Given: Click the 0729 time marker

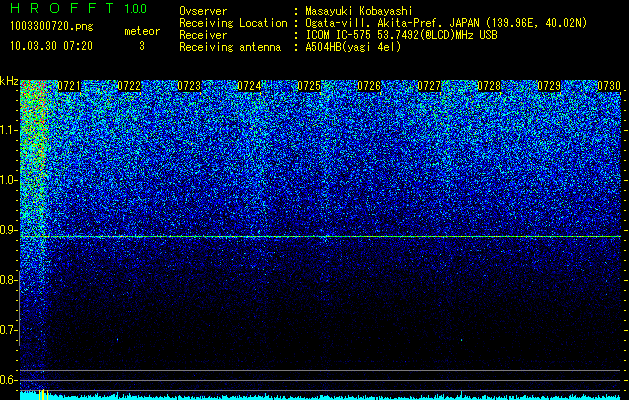Looking at the screenshot, I should click(x=549, y=86).
